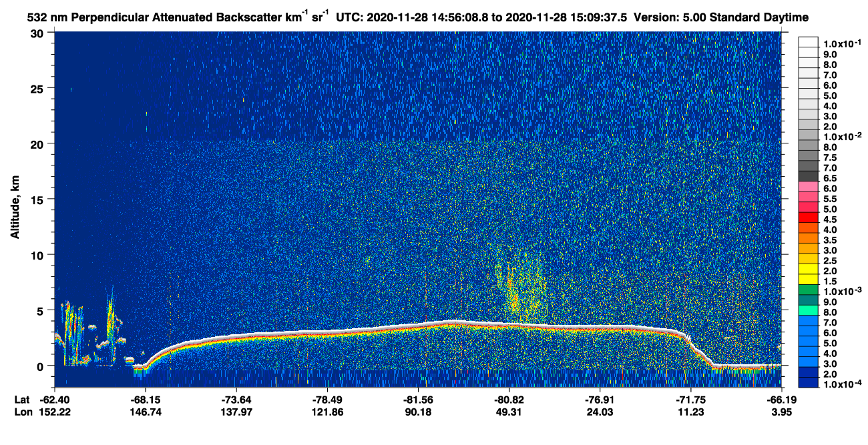The width and height of the screenshot is (868, 445).
Task: Click colorbar label 2.5
Action: pyautogui.click(x=829, y=261)
